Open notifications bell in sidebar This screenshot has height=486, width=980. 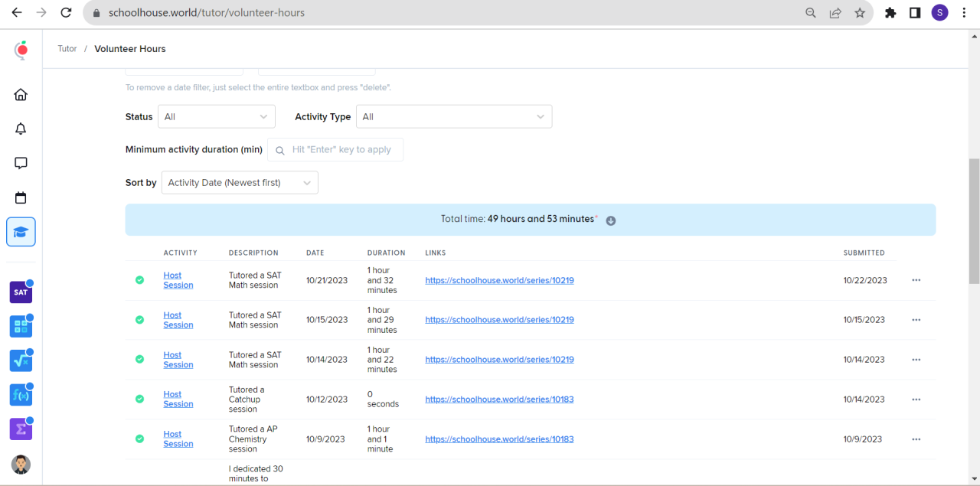click(21, 129)
